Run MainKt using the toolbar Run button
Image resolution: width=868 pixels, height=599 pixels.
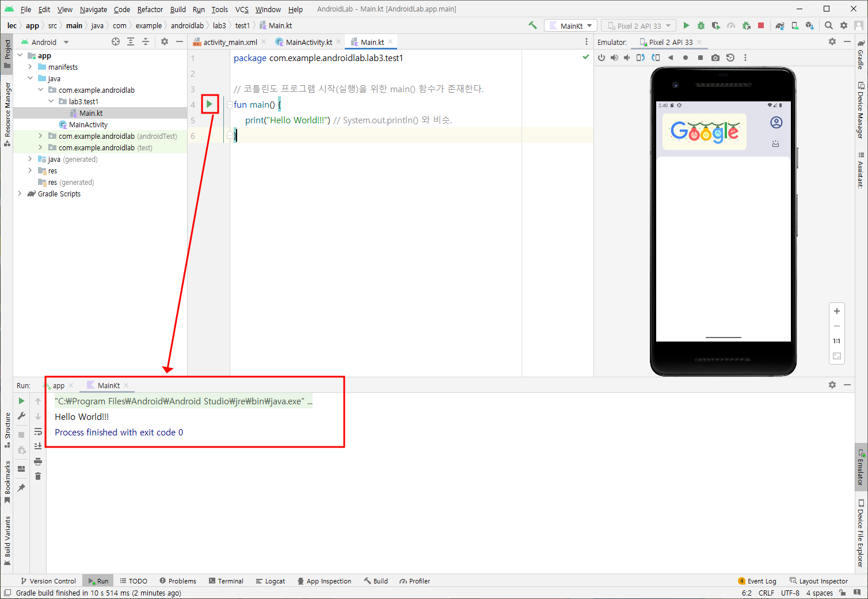(686, 25)
